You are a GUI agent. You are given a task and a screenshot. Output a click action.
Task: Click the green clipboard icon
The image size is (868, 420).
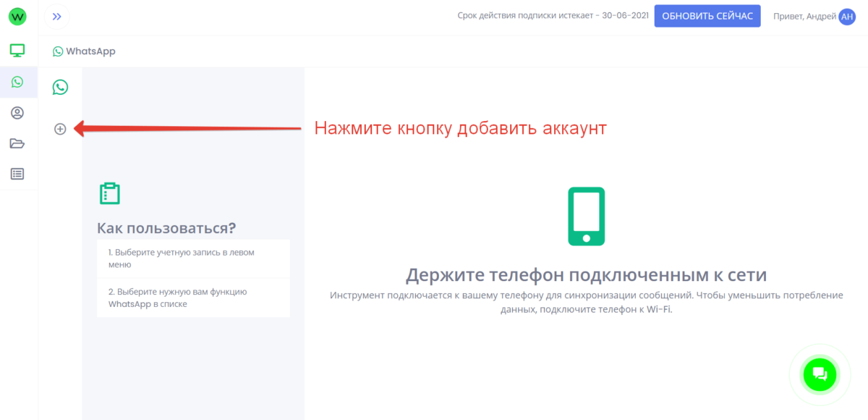point(109,193)
